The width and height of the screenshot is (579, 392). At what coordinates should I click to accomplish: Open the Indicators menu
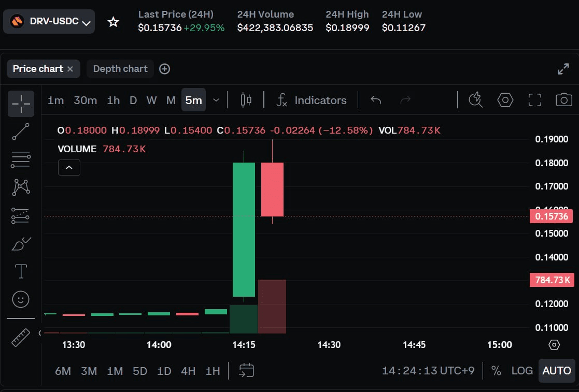tap(312, 100)
